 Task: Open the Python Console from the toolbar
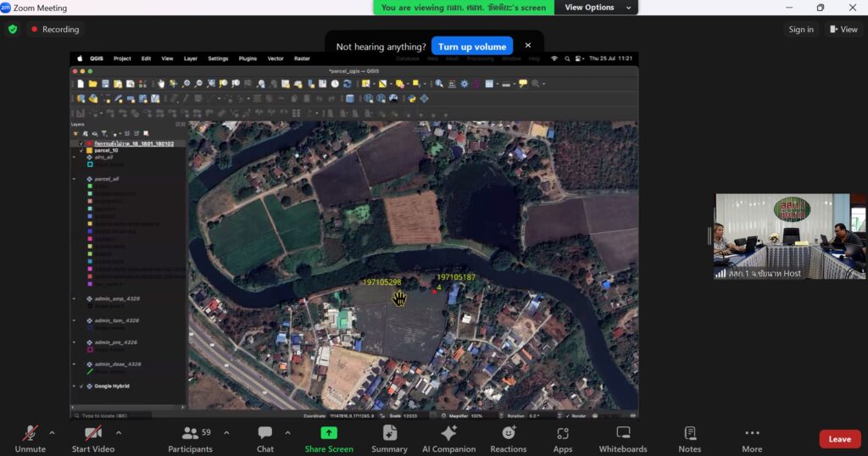[x=412, y=98]
